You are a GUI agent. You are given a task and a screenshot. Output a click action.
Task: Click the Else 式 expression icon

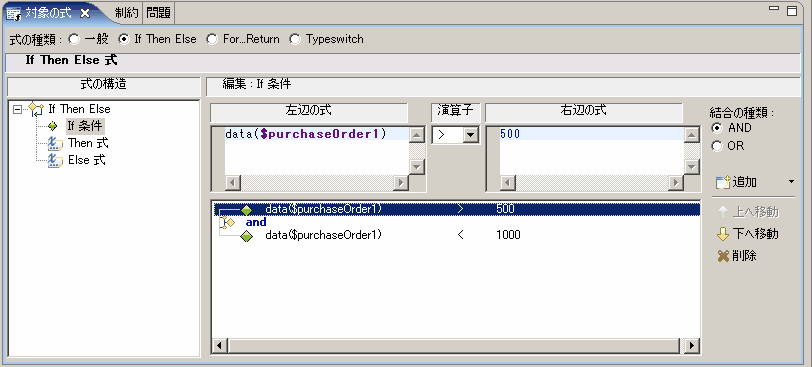click(x=54, y=160)
